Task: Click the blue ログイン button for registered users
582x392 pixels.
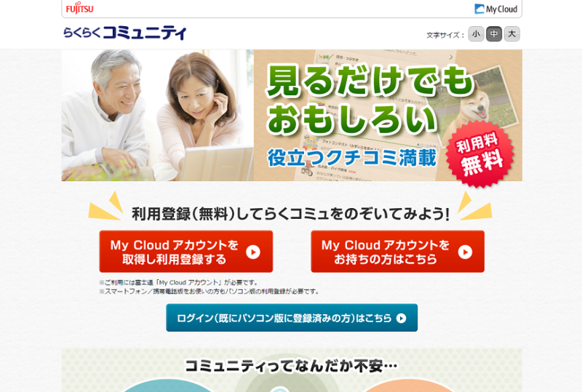Action: click(292, 318)
